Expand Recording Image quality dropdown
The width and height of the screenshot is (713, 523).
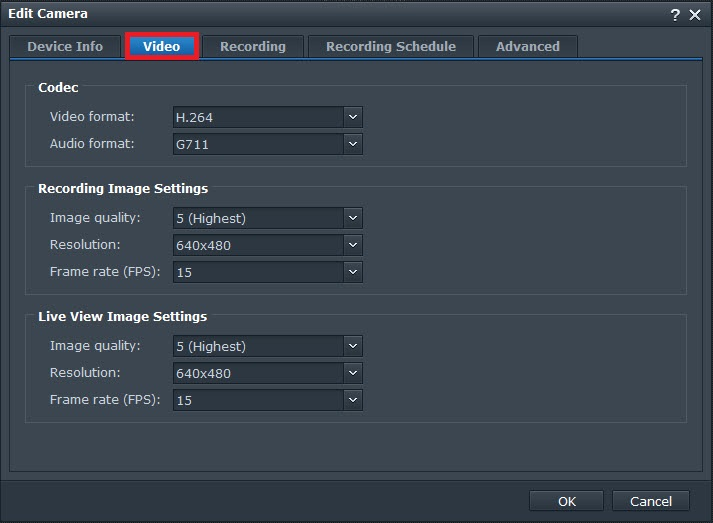(x=352, y=218)
